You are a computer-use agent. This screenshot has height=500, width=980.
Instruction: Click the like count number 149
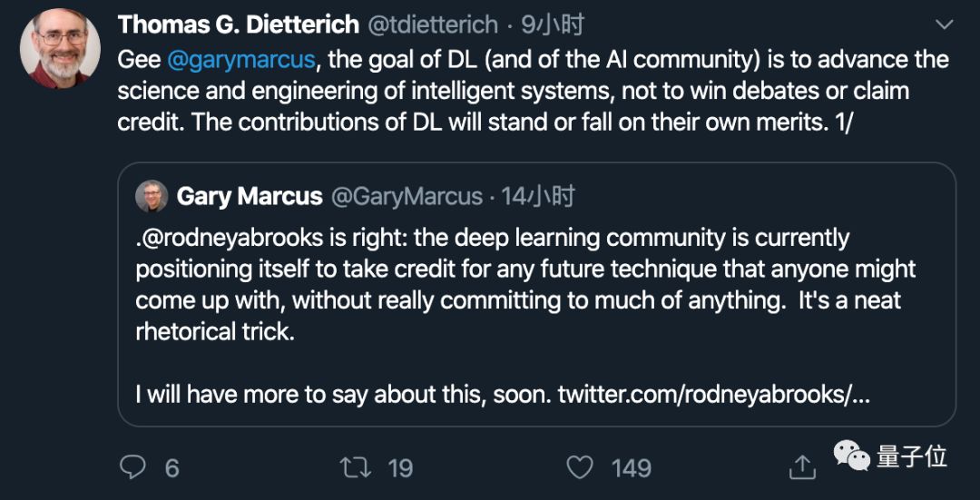click(x=631, y=468)
